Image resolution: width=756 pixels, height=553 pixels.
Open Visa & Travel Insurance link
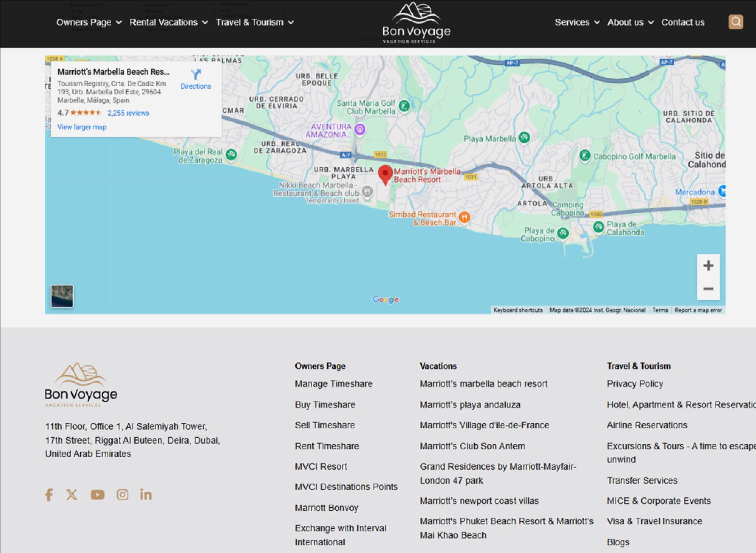point(654,521)
